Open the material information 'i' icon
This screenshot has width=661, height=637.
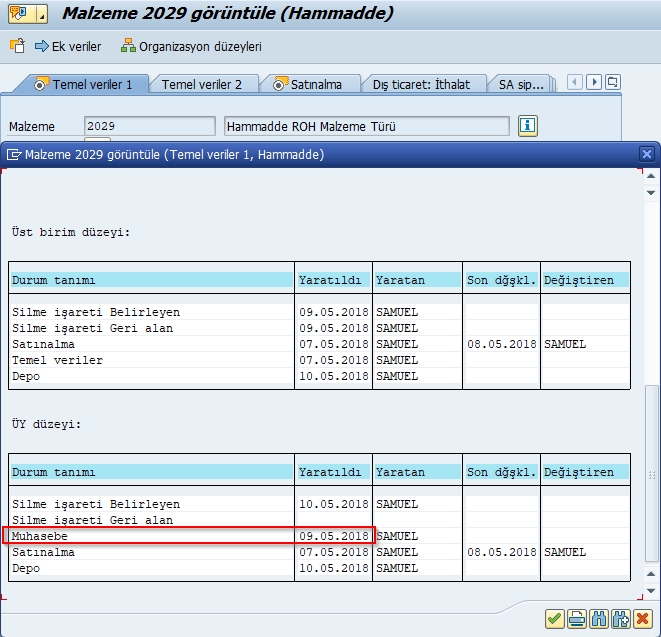tap(528, 126)
